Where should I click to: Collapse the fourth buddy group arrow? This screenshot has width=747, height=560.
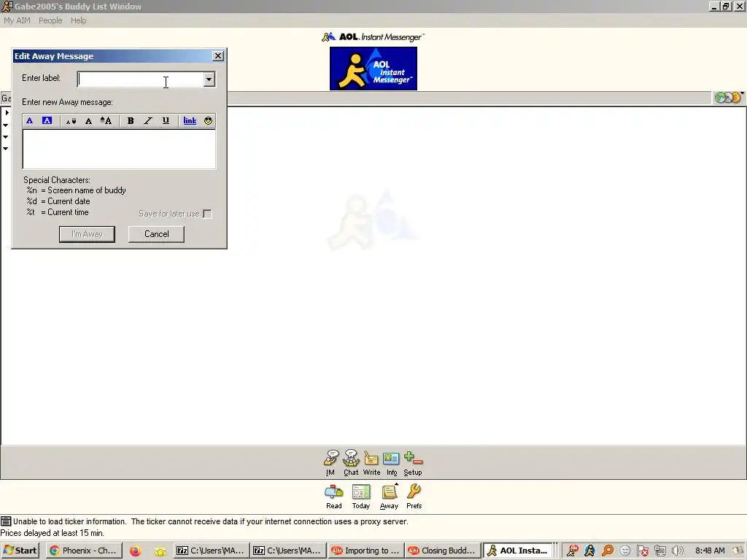pyautogui.click(x=6, y=149)
